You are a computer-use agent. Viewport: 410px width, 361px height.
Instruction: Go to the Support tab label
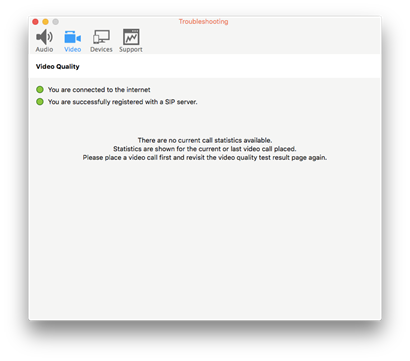131,49
